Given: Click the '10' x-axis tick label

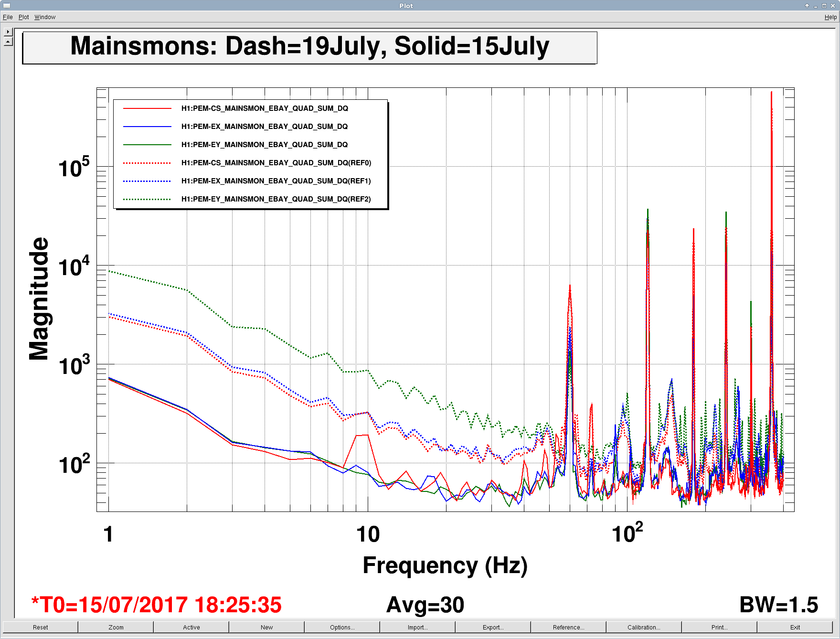Looking at the screenshot, I should pos(368,534).
